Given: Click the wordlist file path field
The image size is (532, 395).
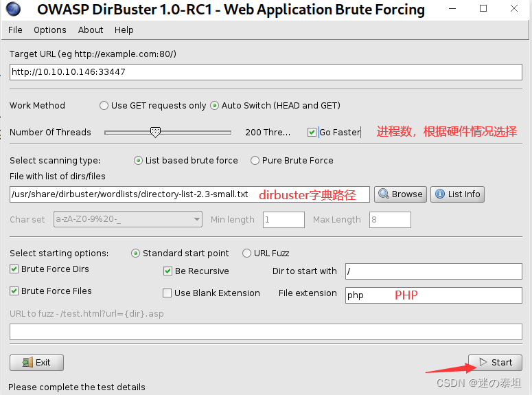Looking at the screenshot, I should tap(189, 194).
